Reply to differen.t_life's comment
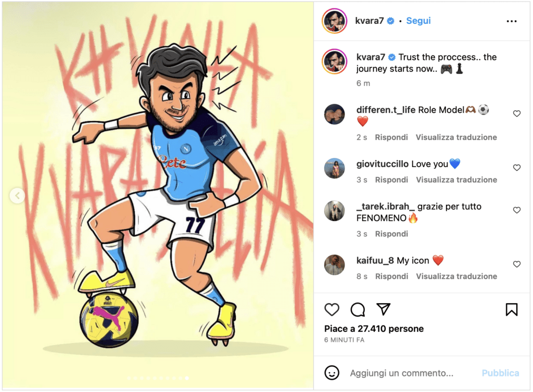 tap(391, 137)
